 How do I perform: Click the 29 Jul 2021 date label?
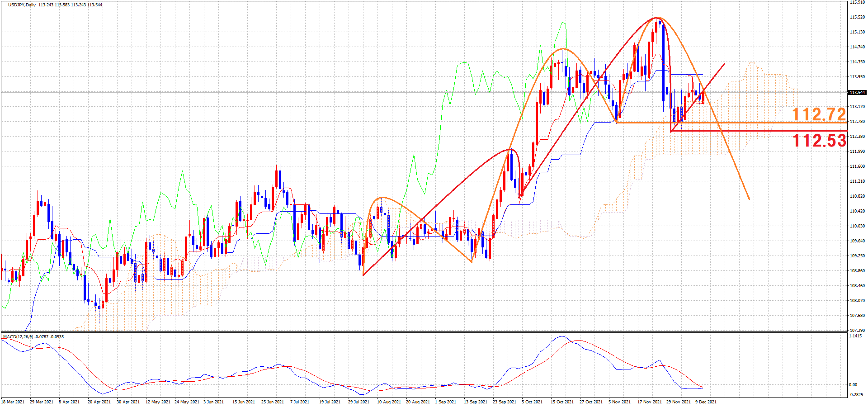(x=359, y=402)
